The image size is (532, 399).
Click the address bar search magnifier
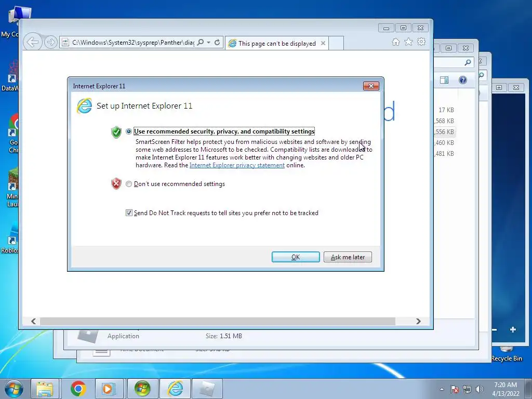point(201,42)
